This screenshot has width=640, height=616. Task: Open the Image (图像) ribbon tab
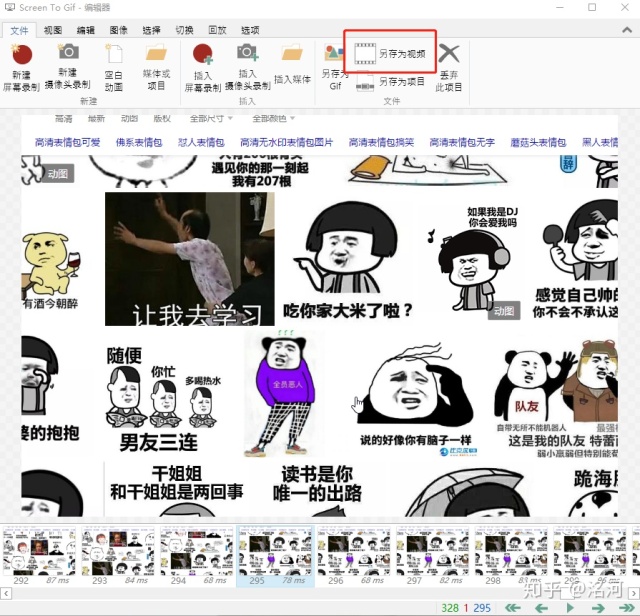[x=119, y=30]
